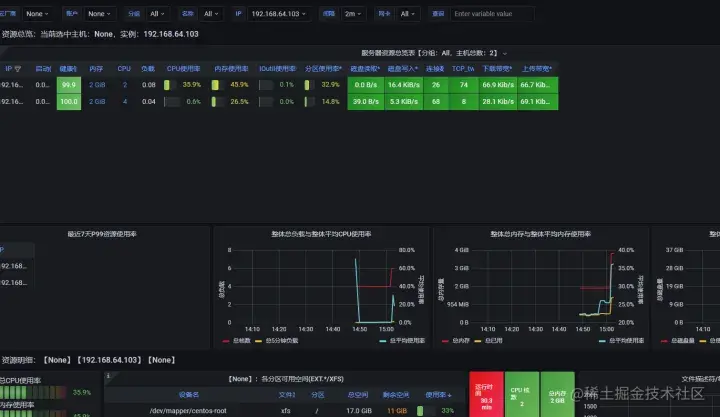Open the 网卡 All dropdown

pyautogui.click(x=407, y=14)
